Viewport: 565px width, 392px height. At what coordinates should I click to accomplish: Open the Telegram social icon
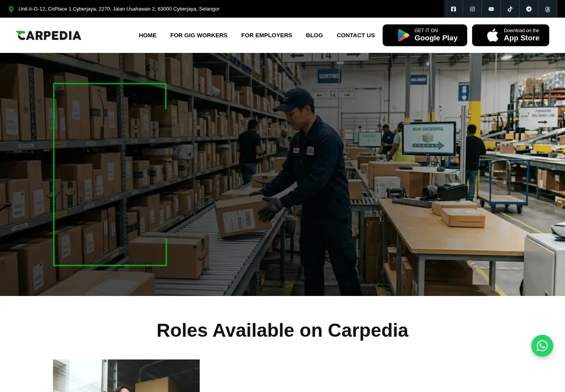[x=529, y=9]
